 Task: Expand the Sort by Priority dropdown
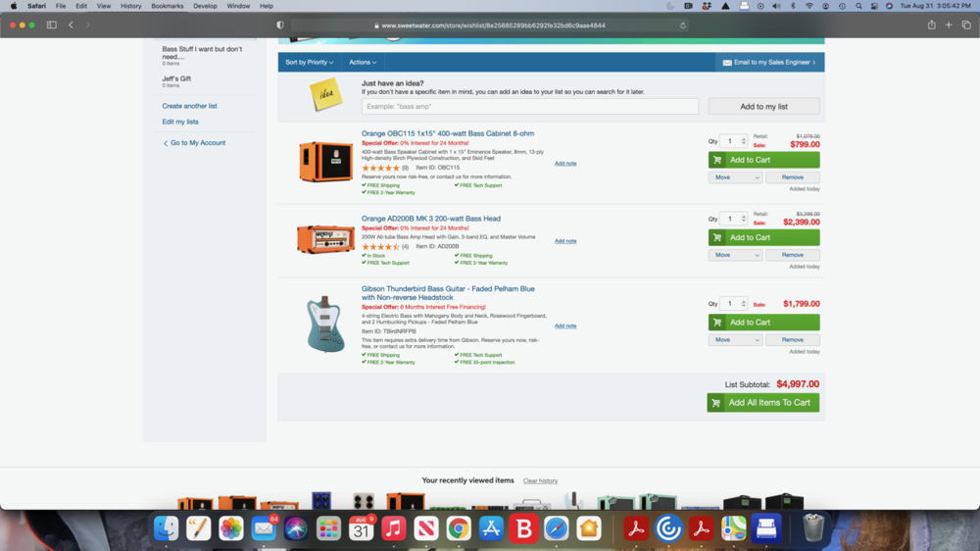click(309, 63)
